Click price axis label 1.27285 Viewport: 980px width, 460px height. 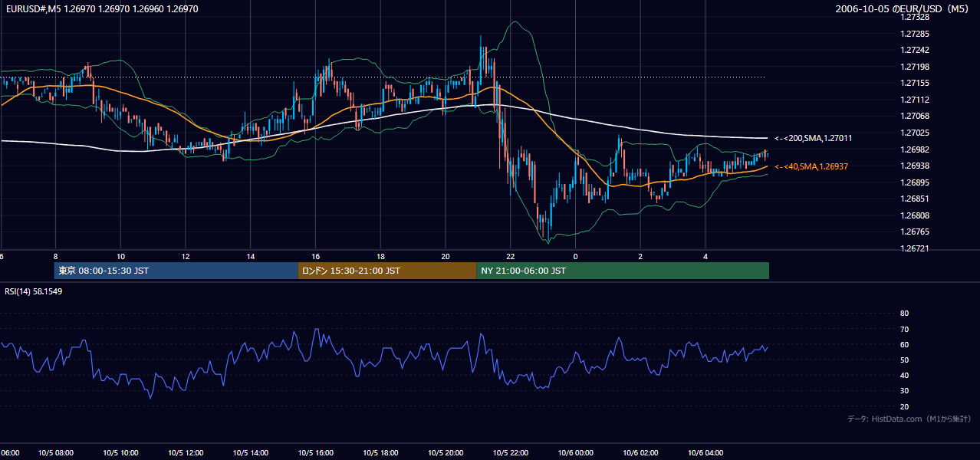click(x=914, y=34)
